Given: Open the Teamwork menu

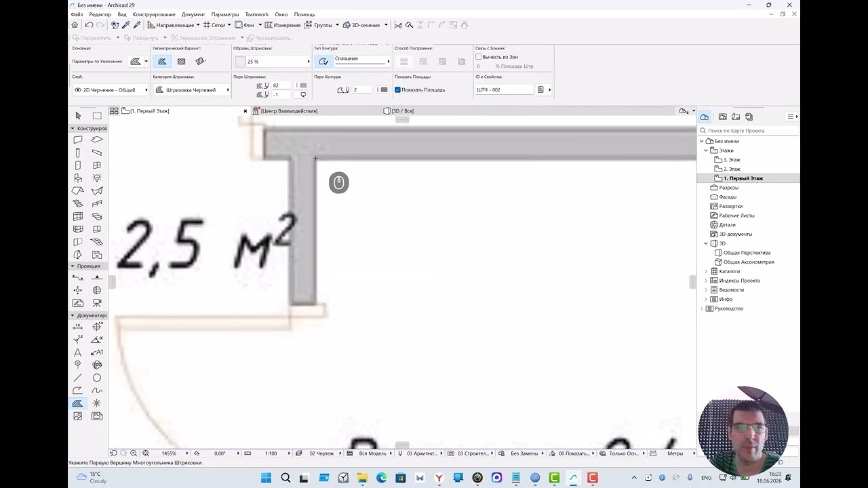Looking at the screenshot, I should tap(257, 14).
